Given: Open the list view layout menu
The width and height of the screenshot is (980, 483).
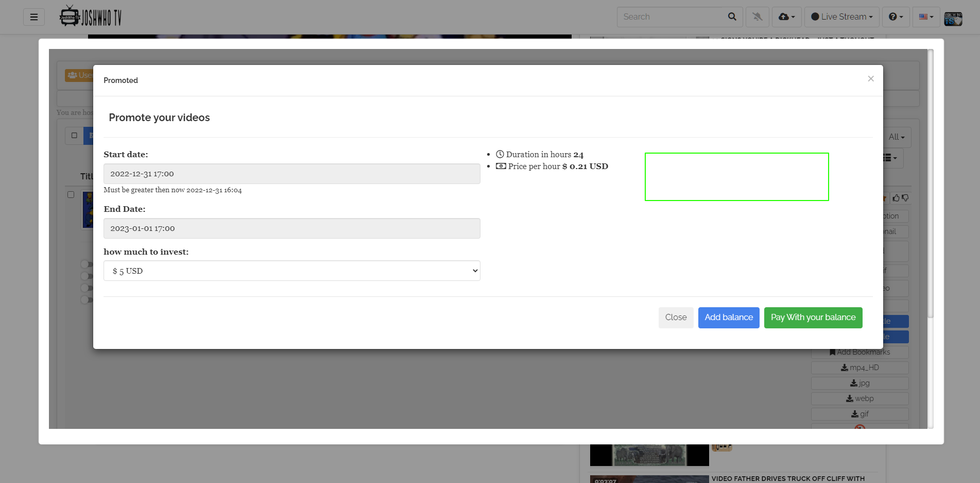Looking at the screenshot, I should 890,158.
